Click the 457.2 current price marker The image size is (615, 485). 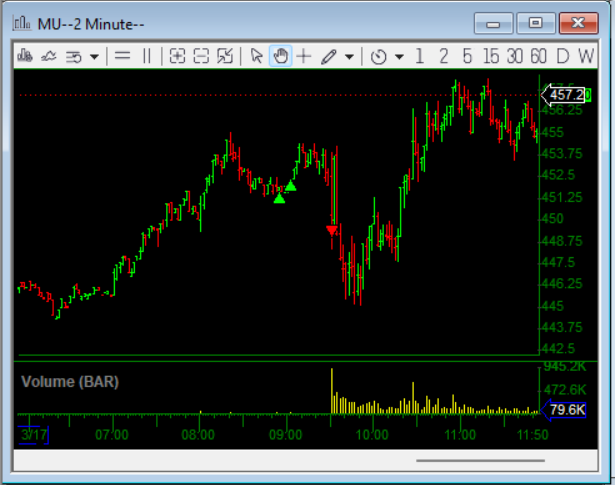point(566,95)
